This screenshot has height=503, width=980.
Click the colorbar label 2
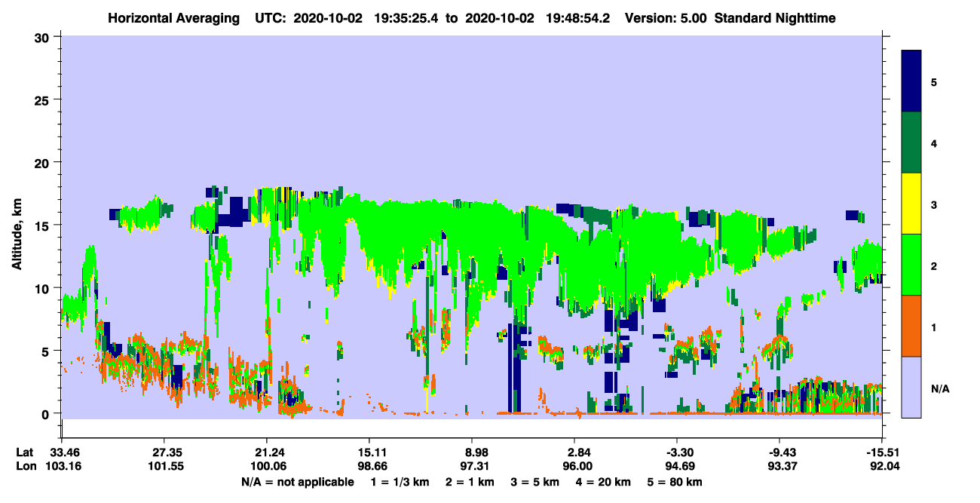[x=934, y=265]
